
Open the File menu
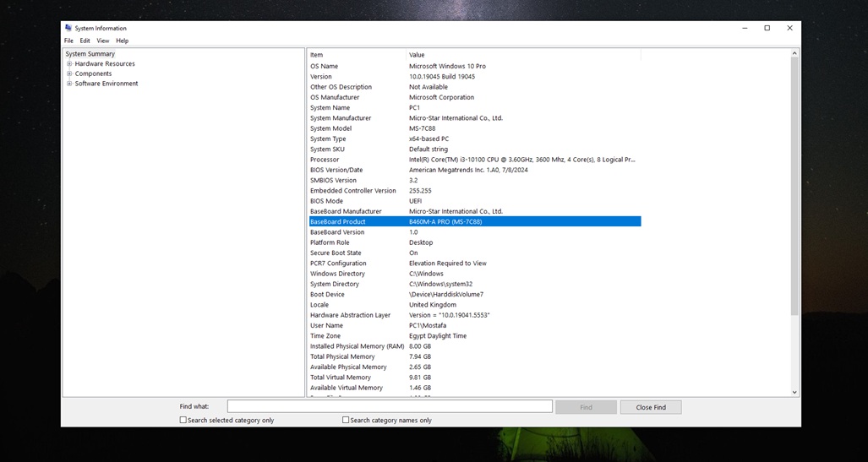[x=68, y=41]
